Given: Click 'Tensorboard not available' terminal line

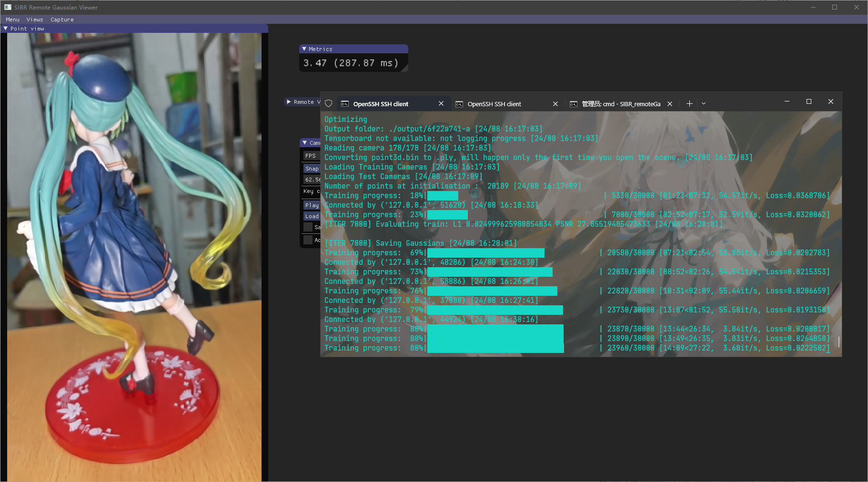Looking at the screenshot, I should pos(461,139).
